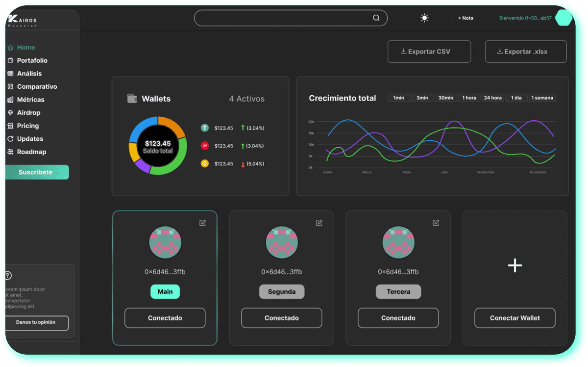Select the 30min chart interval
This screenshot has width=588, height=367.
pyautogui.click(x=445, y=98)
